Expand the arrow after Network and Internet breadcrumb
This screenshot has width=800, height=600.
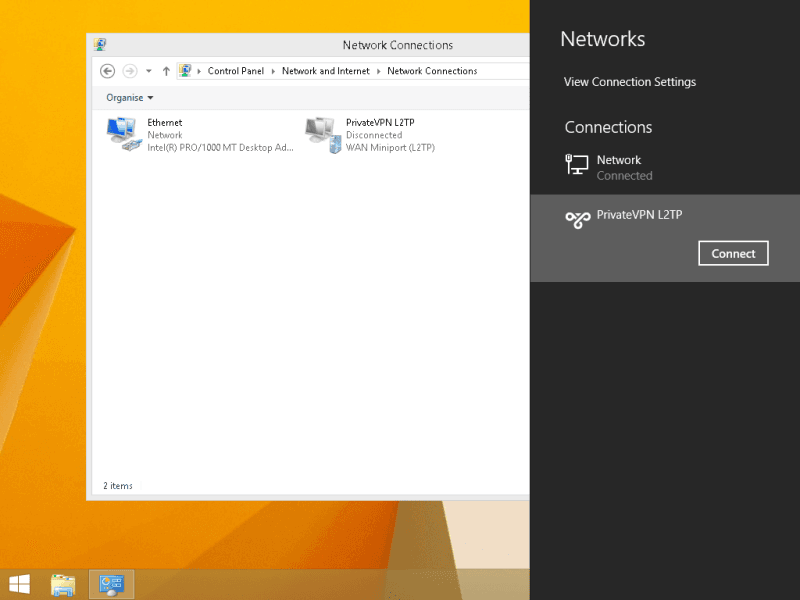(378, 71)
